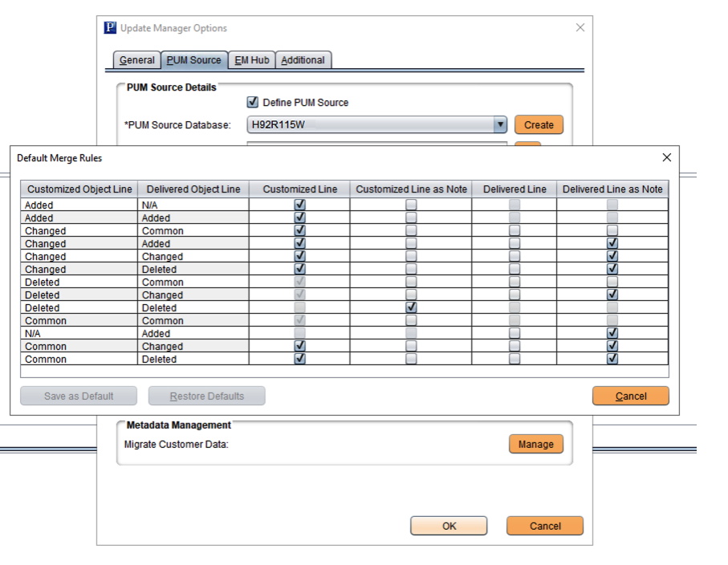Uncheck Customized Line as Note for Deleted/Deleted

[x=411, y=308]
